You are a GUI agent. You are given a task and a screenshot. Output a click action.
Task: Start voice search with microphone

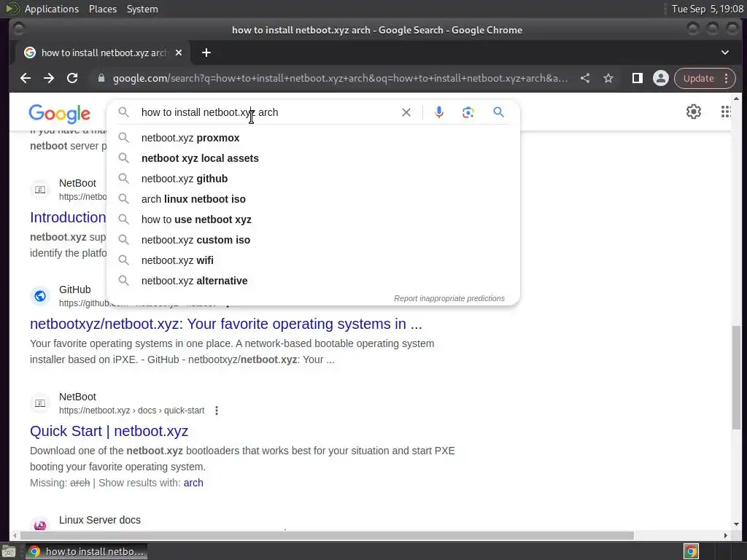pos(439,112)
